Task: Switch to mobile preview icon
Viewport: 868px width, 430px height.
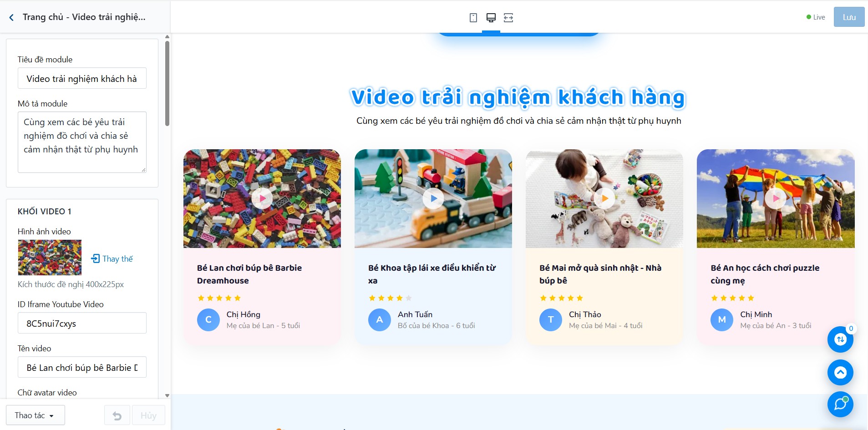Action: (473, 18)
